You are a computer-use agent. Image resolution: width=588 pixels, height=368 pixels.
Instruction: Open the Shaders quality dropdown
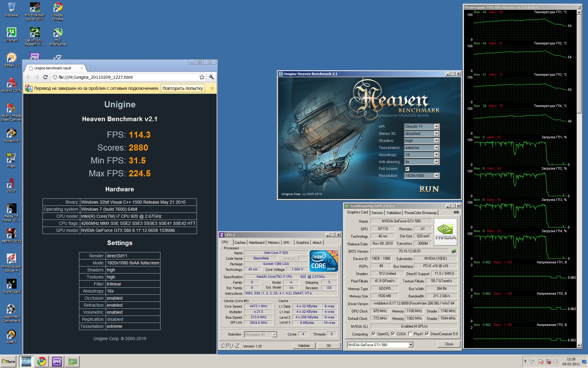click(422, 140)
